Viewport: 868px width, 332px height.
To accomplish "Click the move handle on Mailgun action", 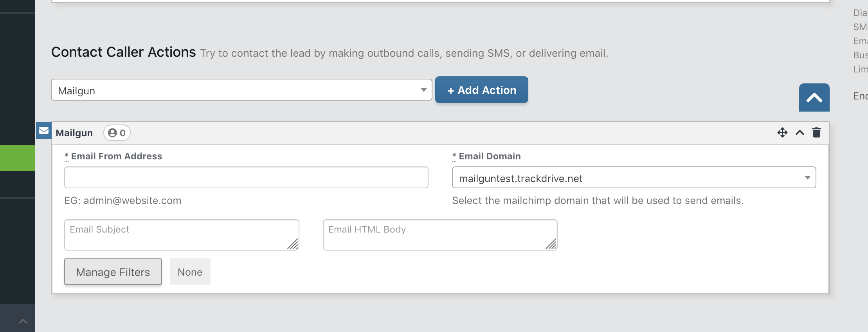I will coord(782,133).
